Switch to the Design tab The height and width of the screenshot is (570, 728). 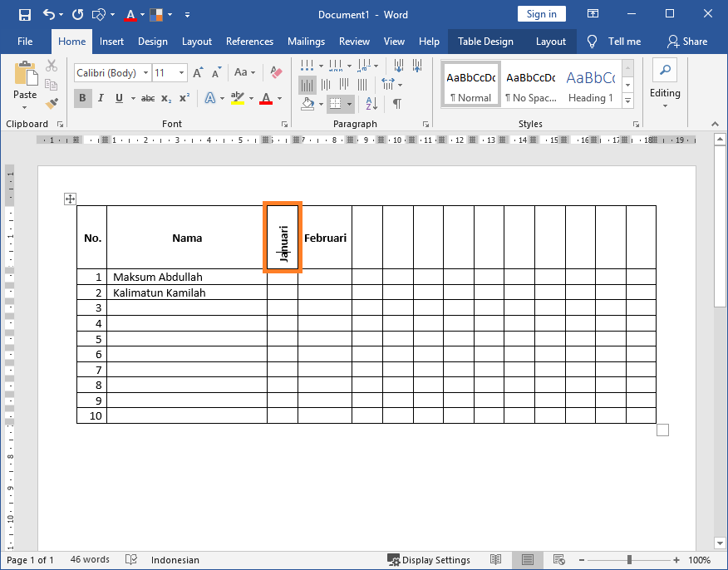(153, 42)
